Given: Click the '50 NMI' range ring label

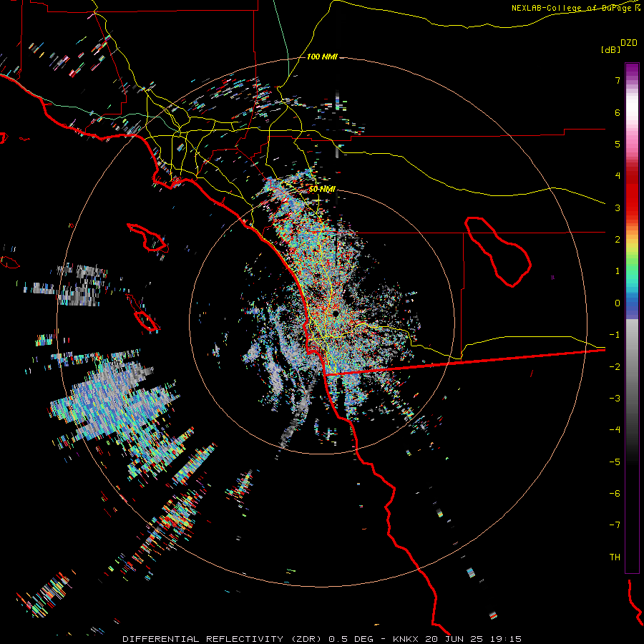Looking at the screenshot, I should pyautogui.click(x=322, y=189).
